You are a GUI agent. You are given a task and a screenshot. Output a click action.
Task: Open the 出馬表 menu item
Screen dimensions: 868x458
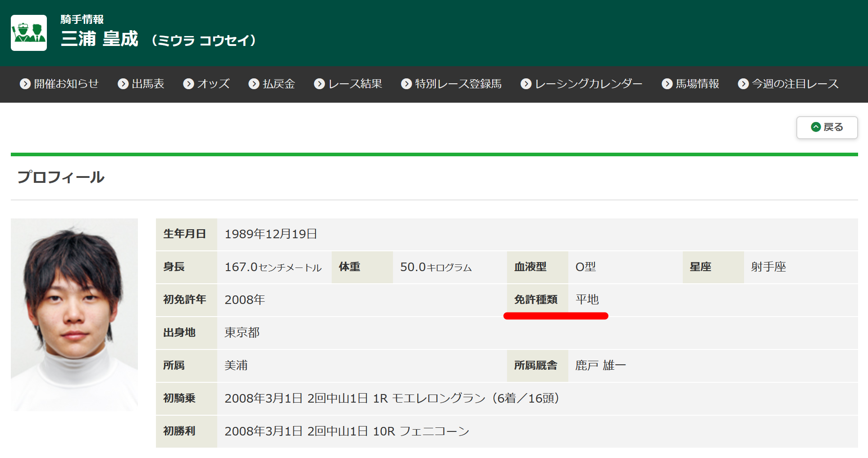click(141, 84)
